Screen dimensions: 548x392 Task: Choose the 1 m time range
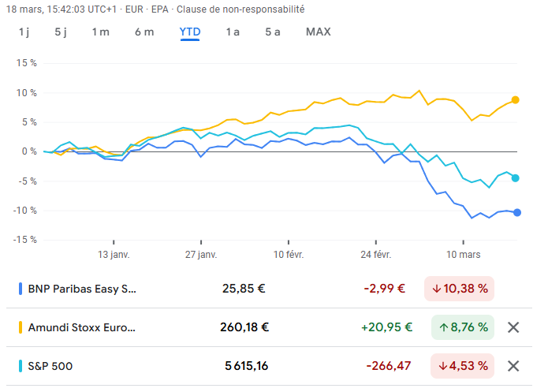click(x=101, y=32)
